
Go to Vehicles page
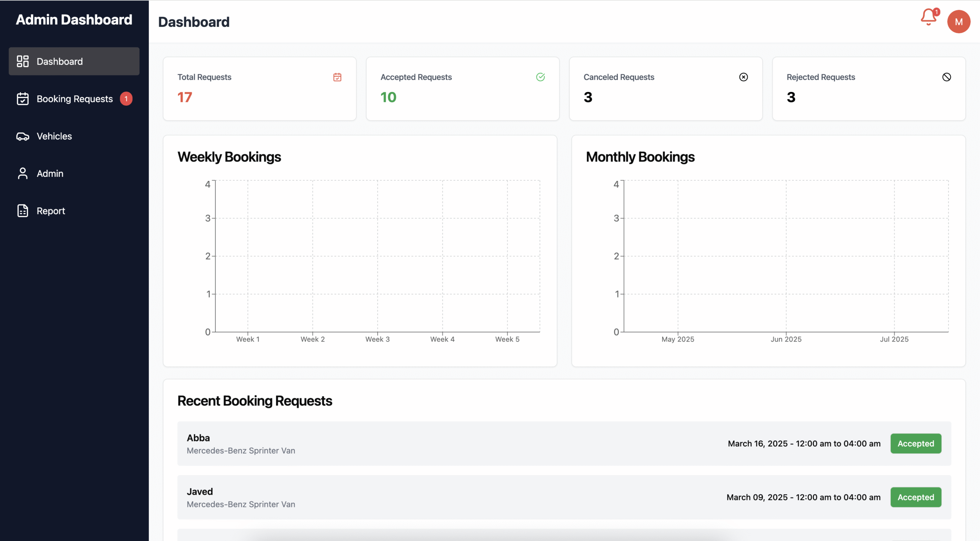click(x=54, y=136)
